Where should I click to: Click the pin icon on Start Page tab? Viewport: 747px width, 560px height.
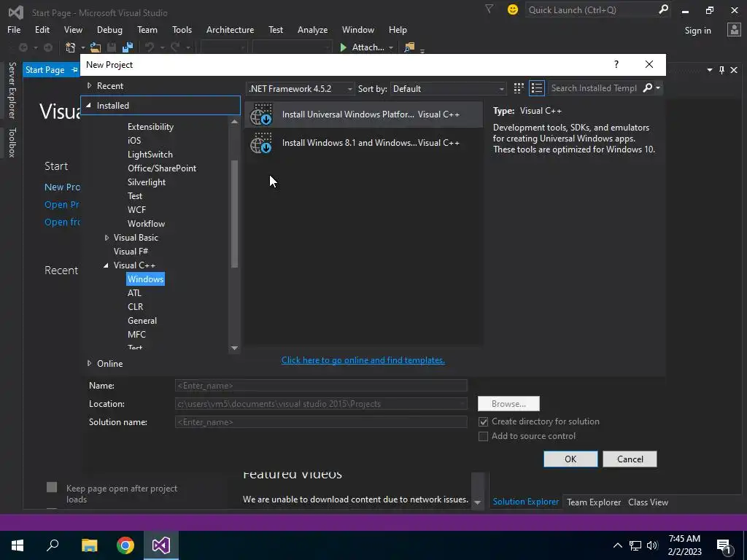tap(75, 69)
